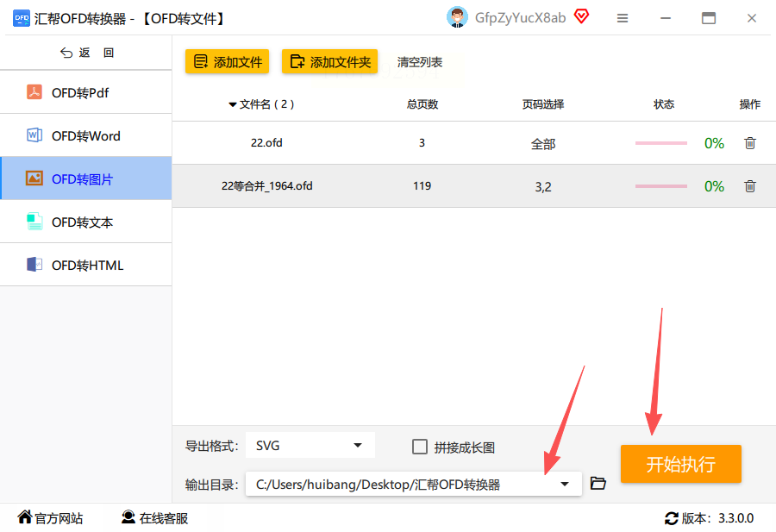Open the 输出目录 path dropdown arrow
The height and width of the screenshot is (532, 776).
(x=564, y=484)
